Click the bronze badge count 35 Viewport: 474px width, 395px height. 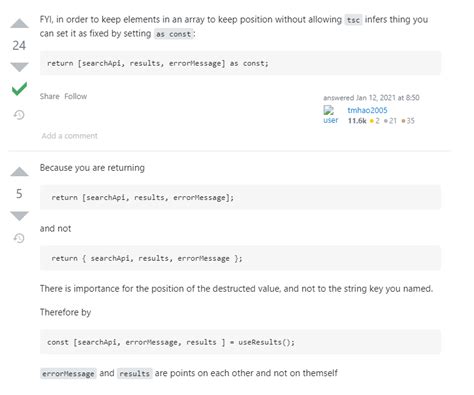tap(408, 121)
